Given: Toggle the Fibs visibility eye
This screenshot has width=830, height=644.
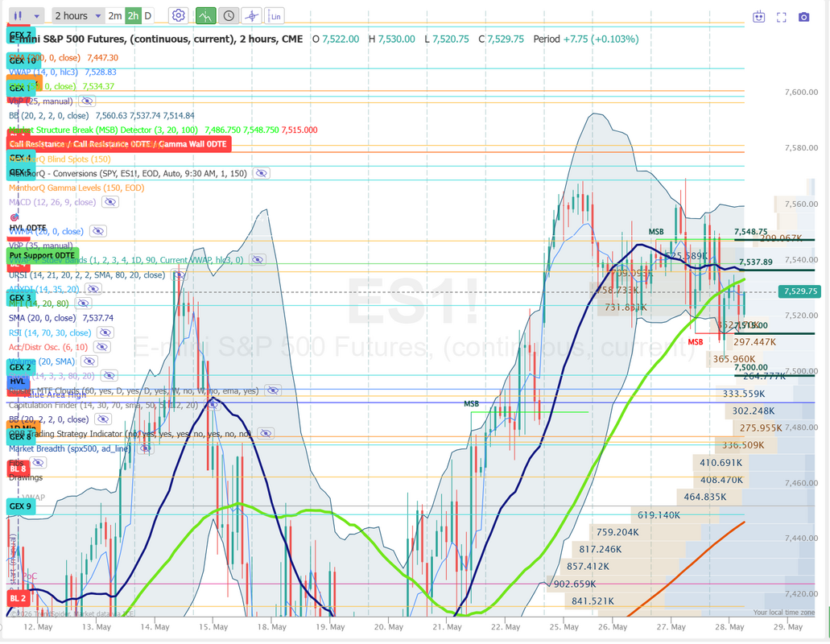Looking at the screenshot, I should pyautogui.click(x=38, y=463).
